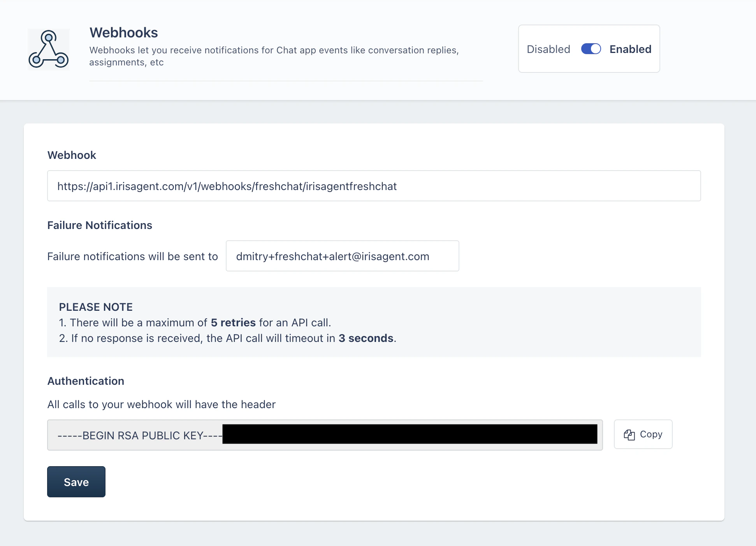Select the BEGIN RSA PUBLIC KEY text
Image resolution: width=756 pixels, height=546 pixels.
[138, 435]
